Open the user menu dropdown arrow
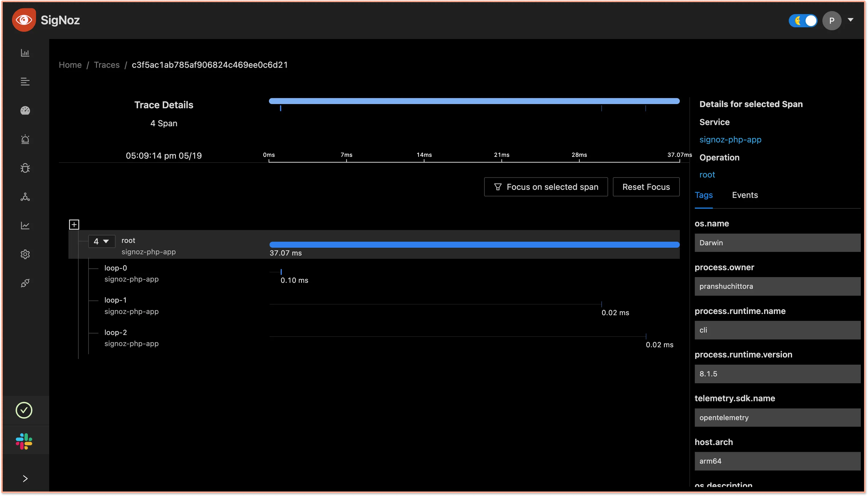The image size is (868, 496). pos(851,20)
